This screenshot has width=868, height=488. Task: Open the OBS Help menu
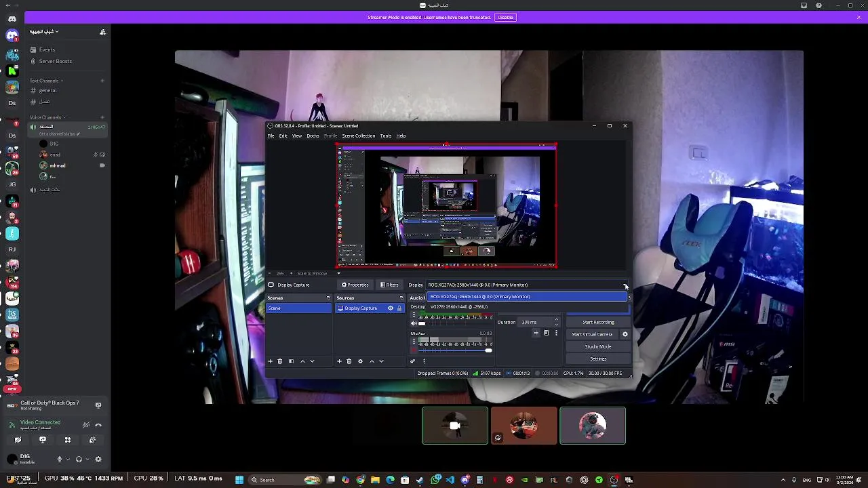[x=401, y=136]
